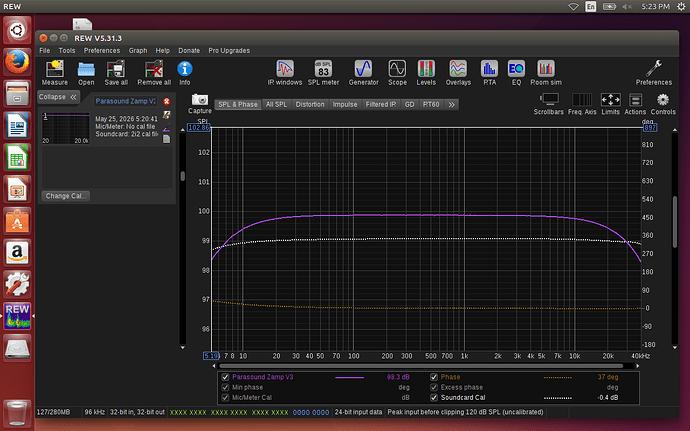The width and height of the screenshot is (690, 431).
Task: Toggle Min phase trace checkbox
Action: [x=225, y=387]
